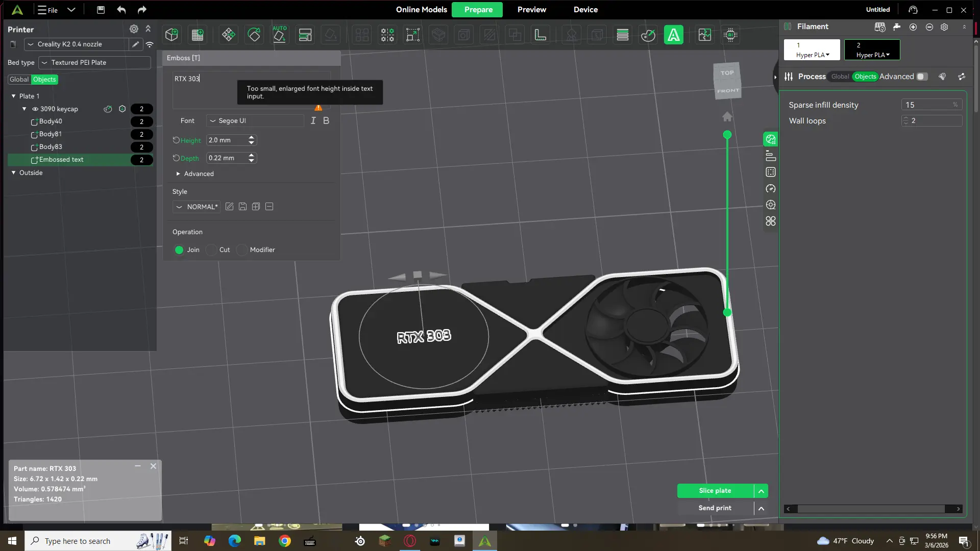980x551 pixels.
Task: Select the L-shaped Measure tool
Action: coord(540,35)
